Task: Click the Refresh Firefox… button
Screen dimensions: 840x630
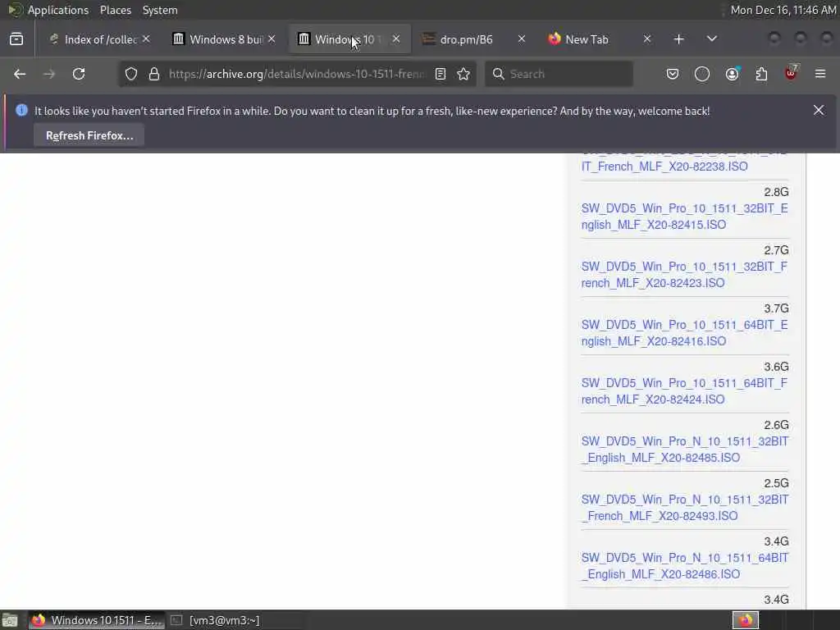Action: (x=89, y=135)
